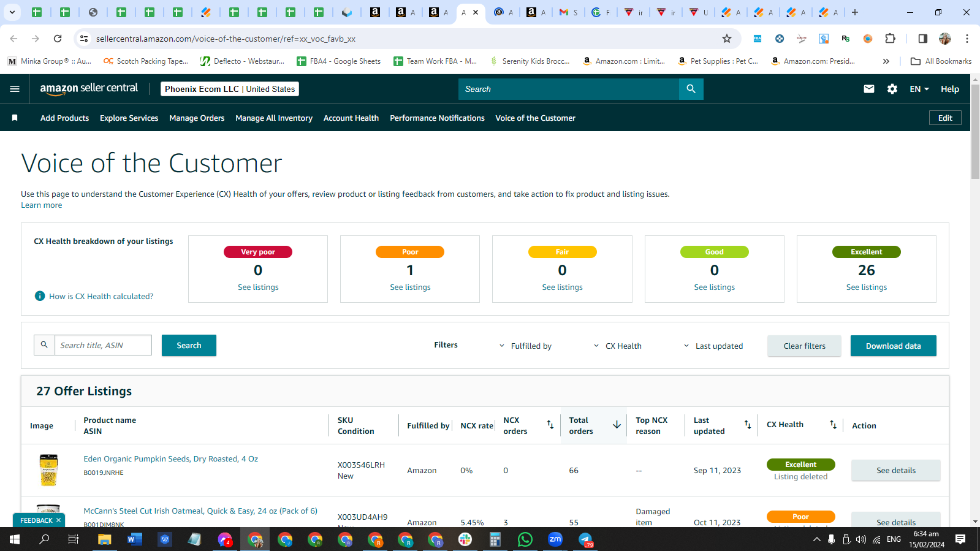Click the magnifier button of the Seller Central search
The height and width of the screenshot is (551, 980).
(x=691, y=89)
